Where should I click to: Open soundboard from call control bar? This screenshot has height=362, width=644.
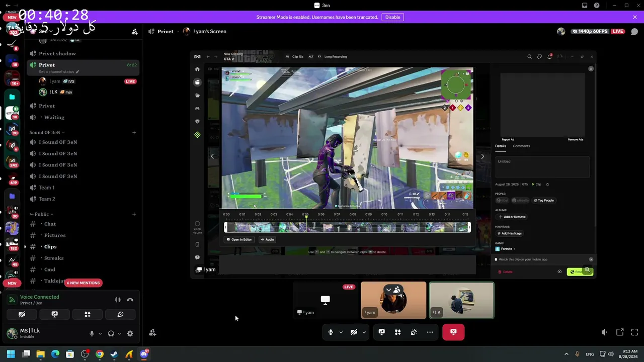tap(414, 332)
